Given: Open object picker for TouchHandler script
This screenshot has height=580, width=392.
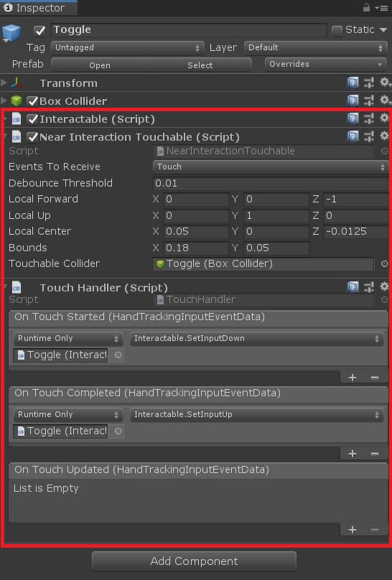Looking at the screenshot, I should 384,299.
